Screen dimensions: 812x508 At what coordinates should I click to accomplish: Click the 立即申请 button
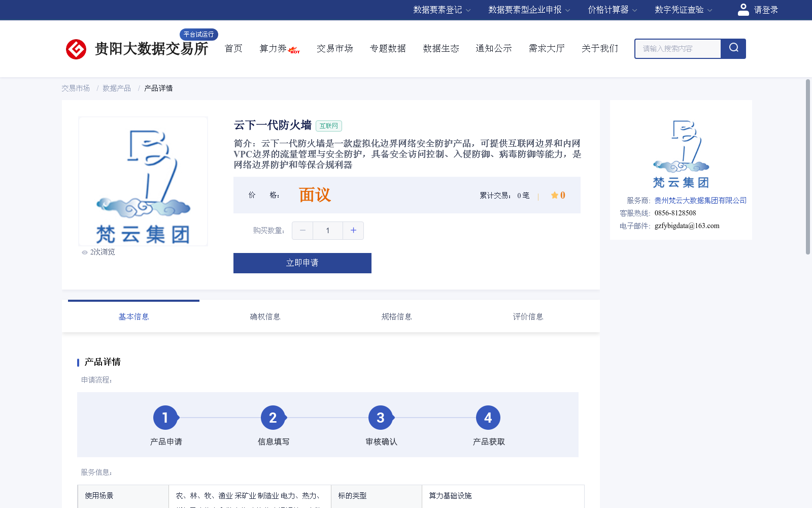pyautogui.click(x=302, y=263)
